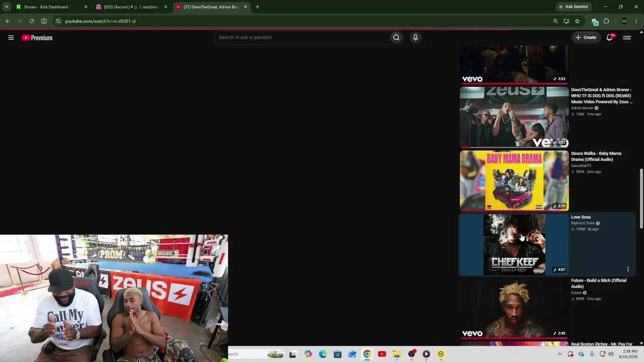Focus the 'Search or ask a question' box
Screen dimensions: 644x362
(x=302, y=37)
